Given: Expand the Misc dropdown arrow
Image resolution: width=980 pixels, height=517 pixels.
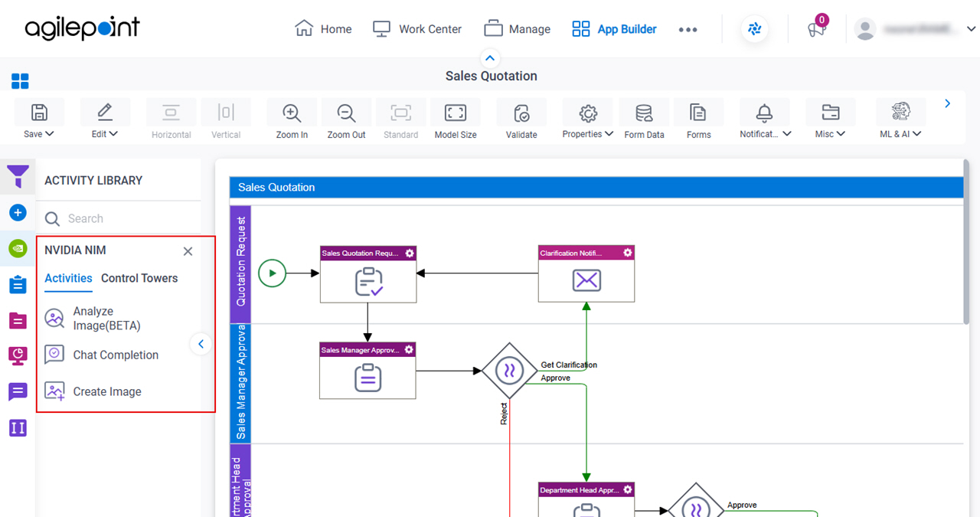Looking at the screenshot, I should (x=841, y=134).
